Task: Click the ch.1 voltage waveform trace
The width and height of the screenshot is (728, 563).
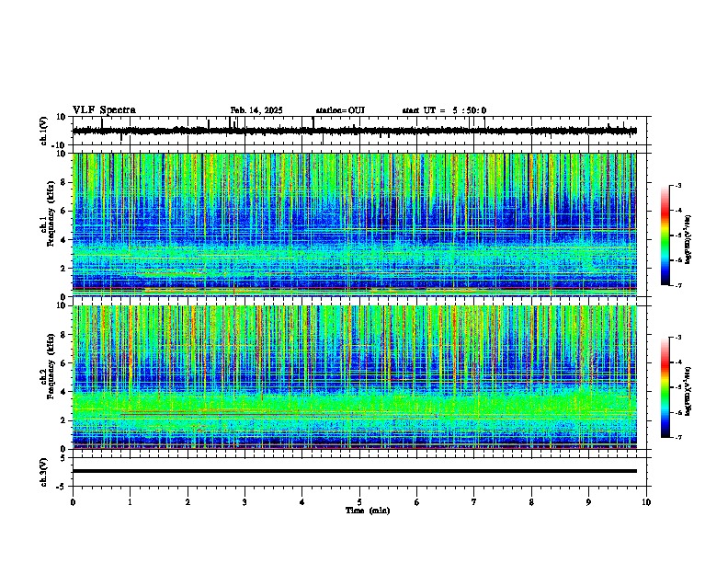Action: point(354,131)
